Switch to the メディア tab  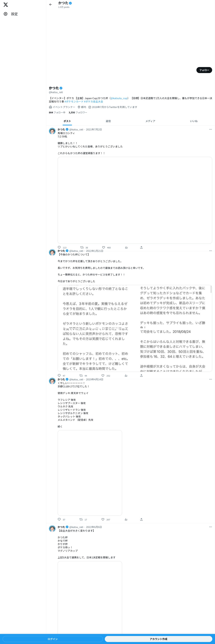tap(150, 121)
